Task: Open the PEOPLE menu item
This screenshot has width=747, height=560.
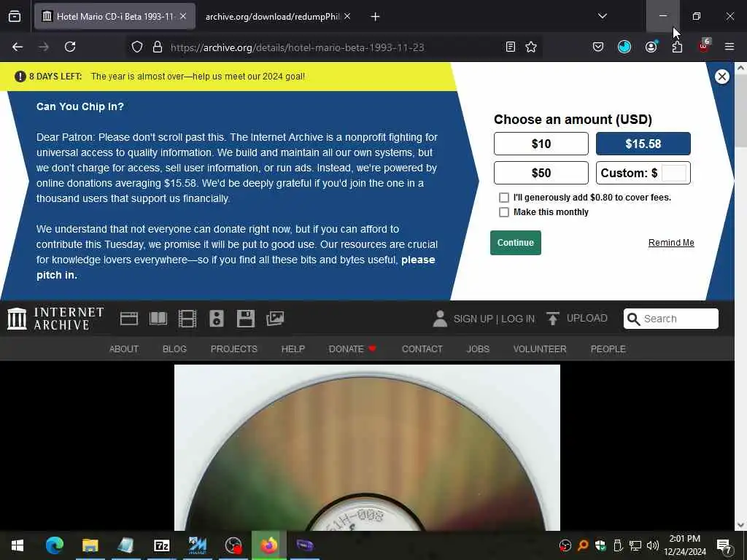Action: coord(608,349)
